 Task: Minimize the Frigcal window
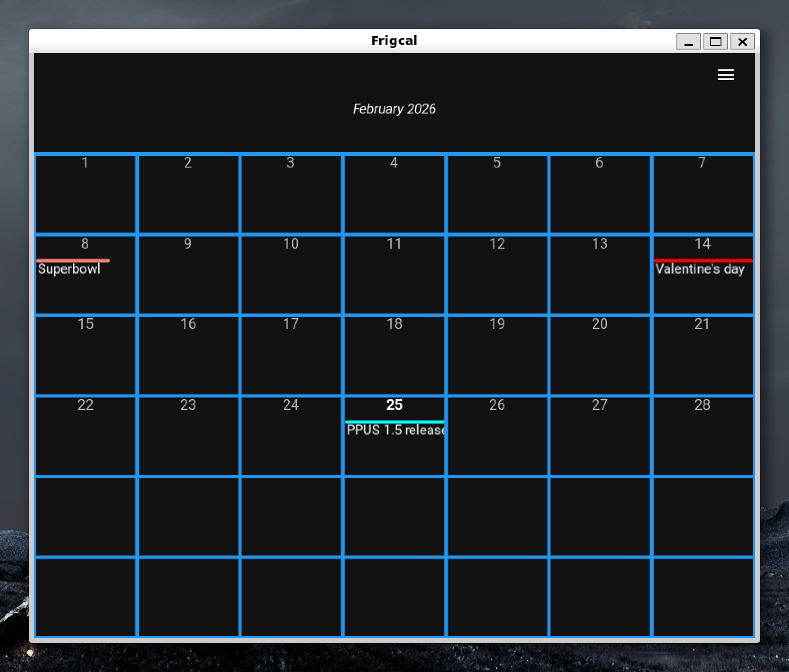tap(688, 42)
